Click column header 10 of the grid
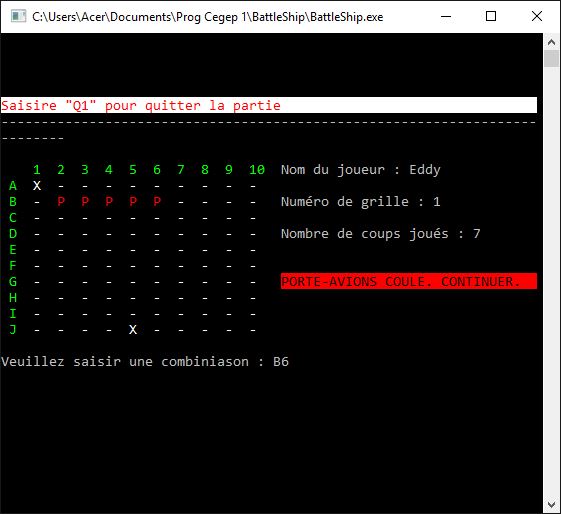The width and height of the screenshot is (561, 514). tap(257, 170)
